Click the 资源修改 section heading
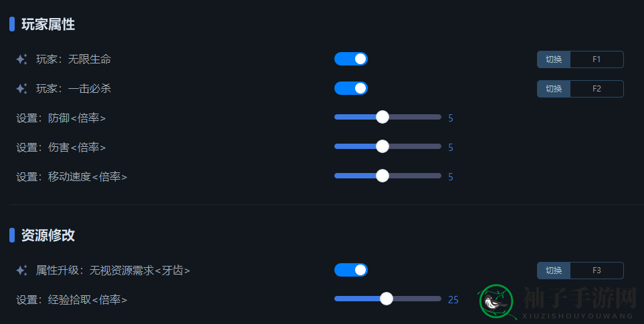This screenshot has width=644, height=324. tap(48, 235)
